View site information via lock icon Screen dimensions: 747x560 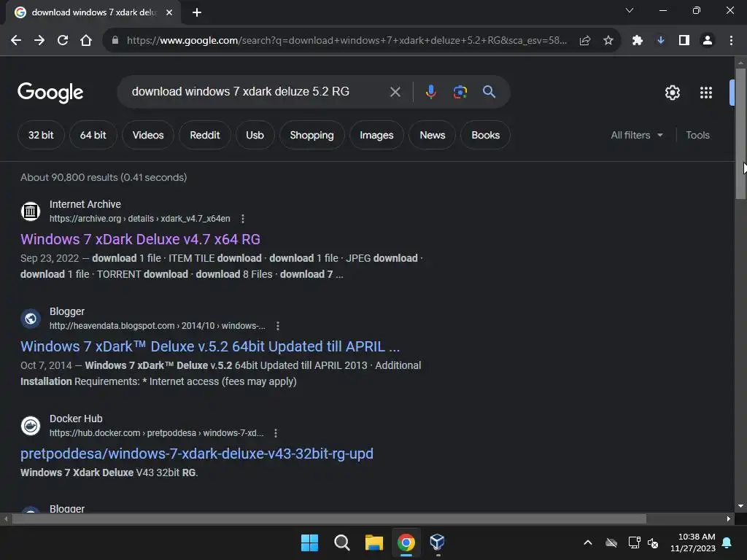point(115,41)
